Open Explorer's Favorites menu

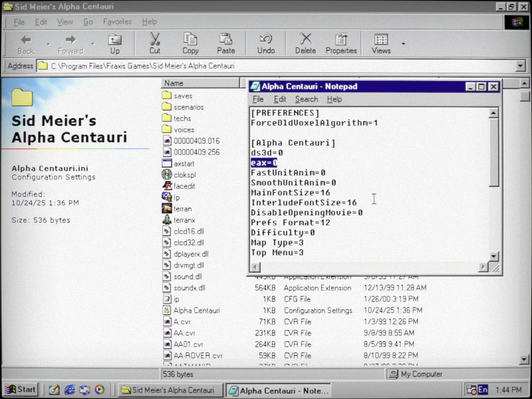tap(117, 22)
